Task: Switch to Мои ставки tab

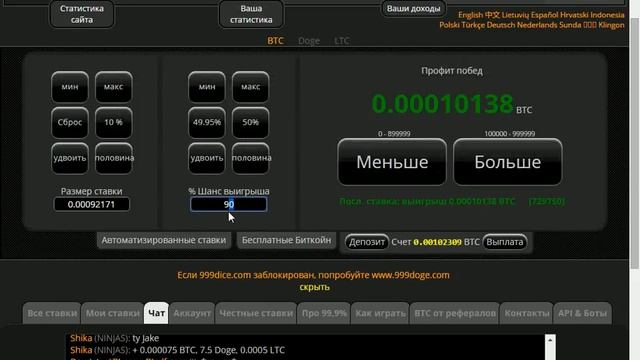Action: [x=112, y=313]
